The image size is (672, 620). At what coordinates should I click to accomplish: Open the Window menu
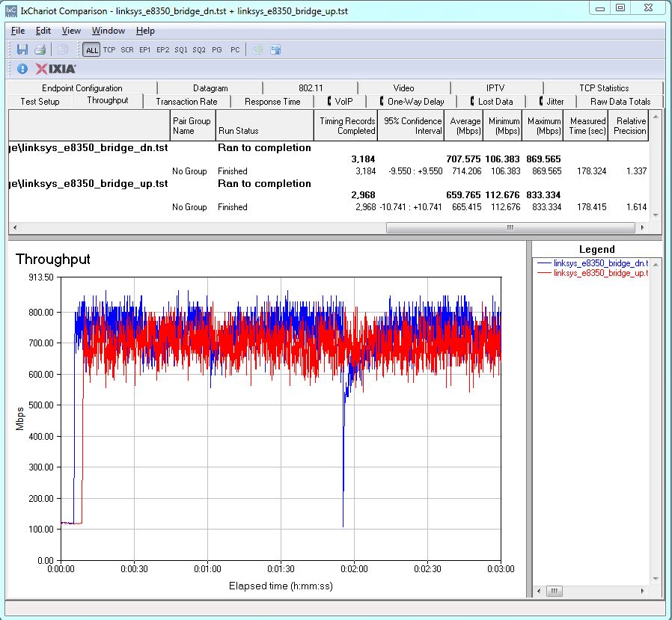109,31
